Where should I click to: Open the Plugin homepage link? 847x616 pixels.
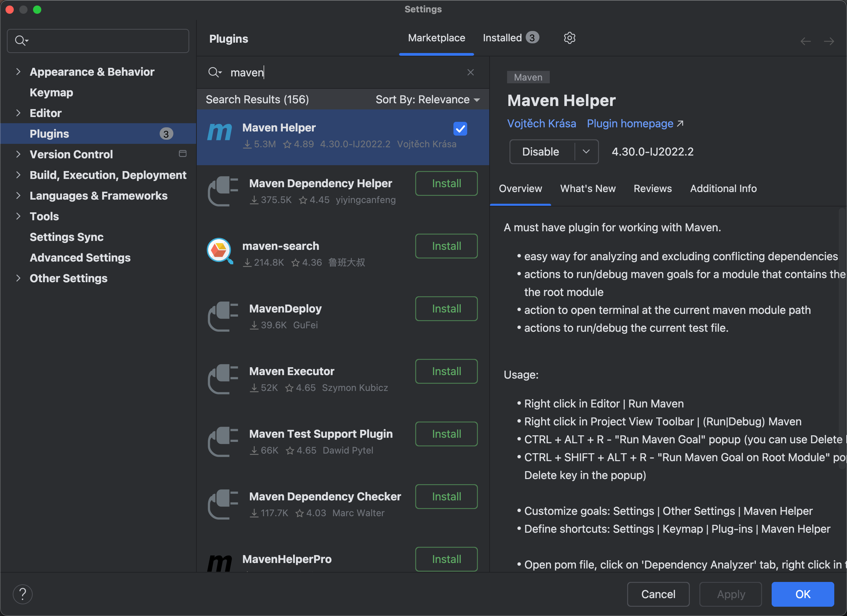click(630, 123)
